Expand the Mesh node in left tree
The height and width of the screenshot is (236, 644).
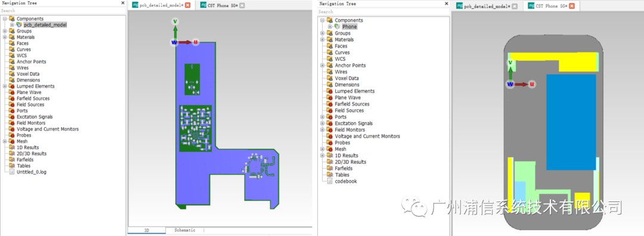pos(5,141)
